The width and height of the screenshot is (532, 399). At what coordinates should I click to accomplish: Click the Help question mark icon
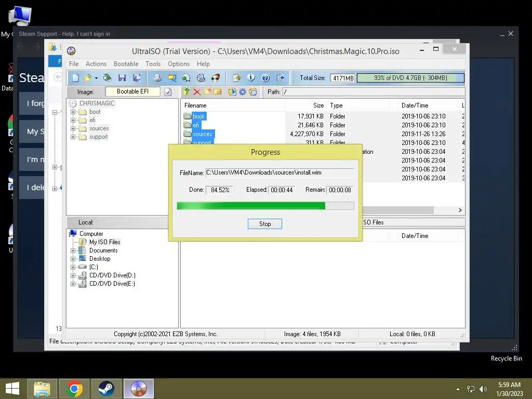coord(265,78)
